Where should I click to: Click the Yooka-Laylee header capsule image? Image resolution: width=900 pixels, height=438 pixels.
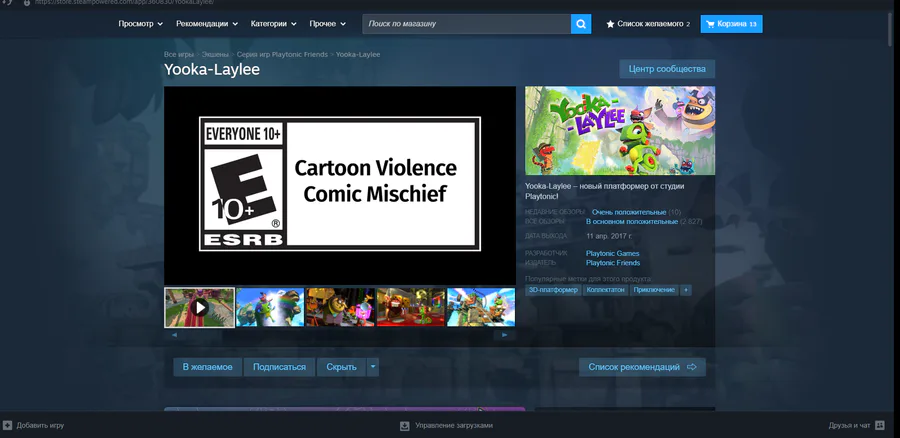(620, 131)
